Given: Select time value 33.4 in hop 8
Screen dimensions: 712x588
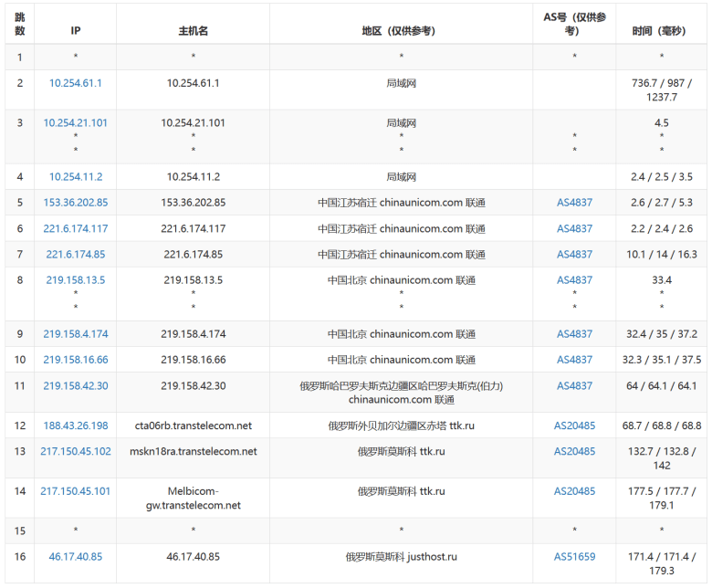Looking at the screenshot, I should (662, 280).
